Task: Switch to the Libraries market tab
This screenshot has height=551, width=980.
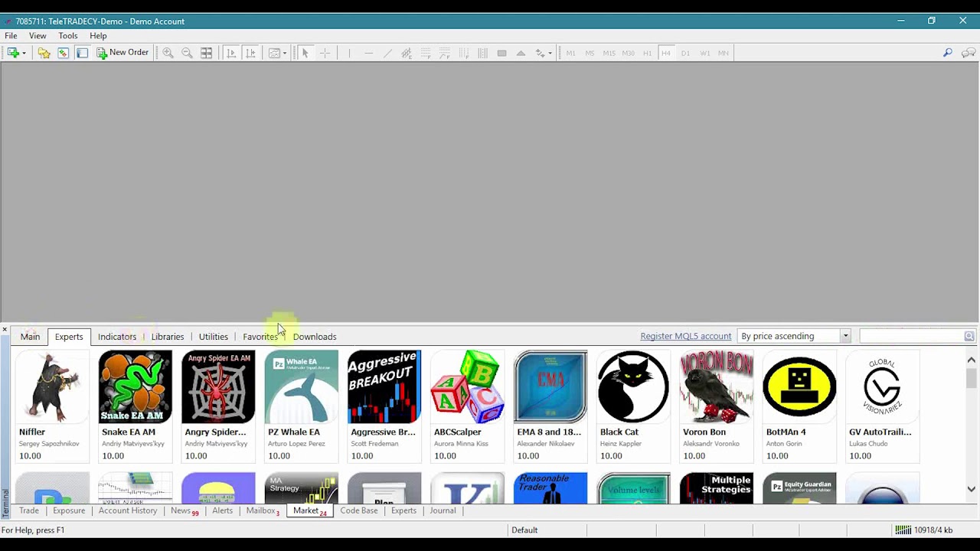Action: pos(168,337)
